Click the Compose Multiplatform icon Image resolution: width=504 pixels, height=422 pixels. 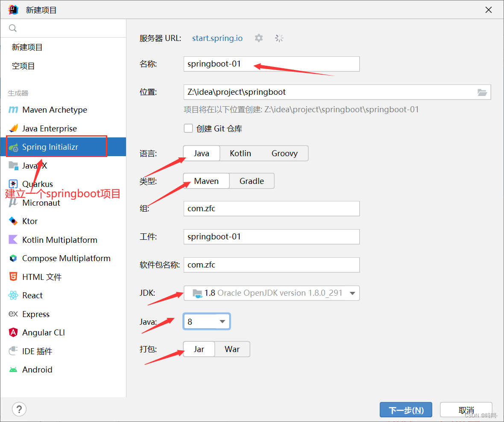click(13, 258)
